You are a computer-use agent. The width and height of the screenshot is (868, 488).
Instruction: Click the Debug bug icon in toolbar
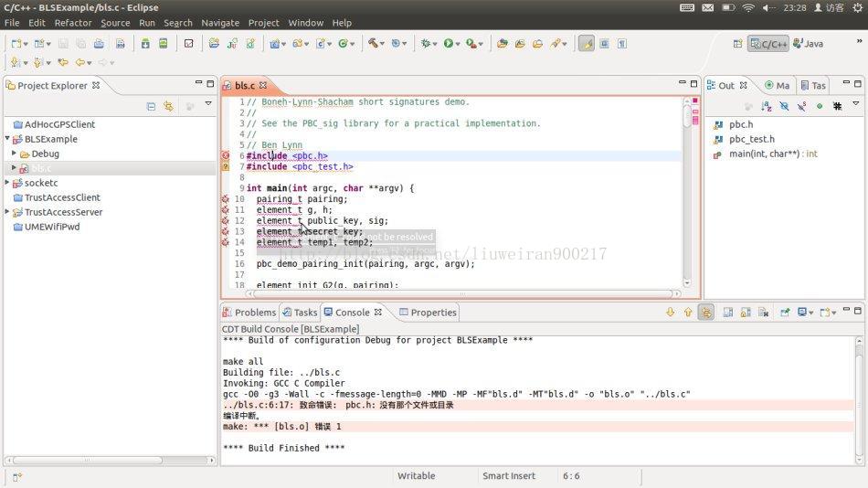click(425, 43)
